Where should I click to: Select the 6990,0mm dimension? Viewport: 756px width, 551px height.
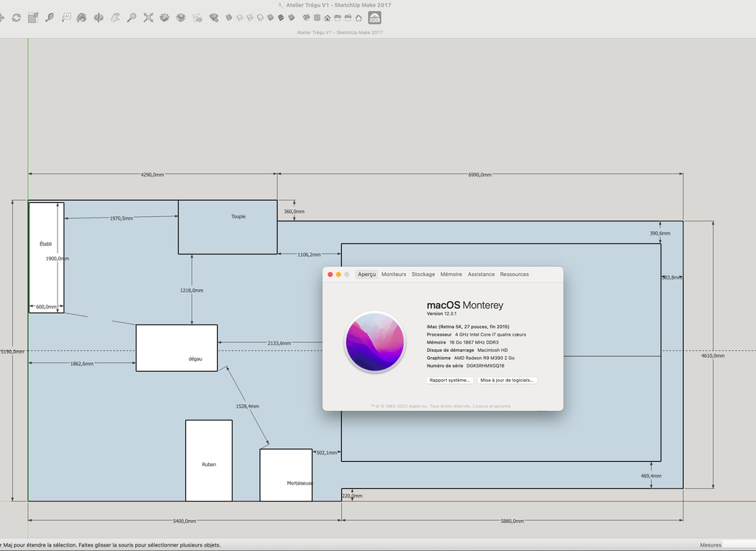point(480,174)
